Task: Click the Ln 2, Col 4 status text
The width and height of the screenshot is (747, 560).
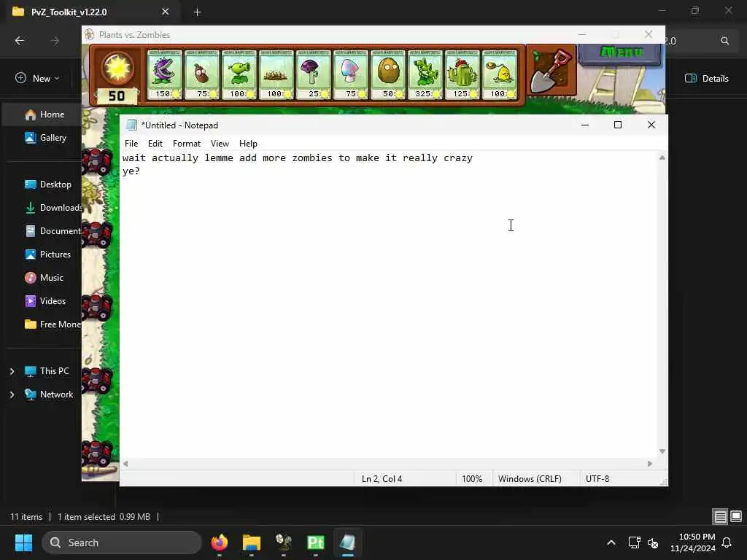Action: [x=382, y=479]
